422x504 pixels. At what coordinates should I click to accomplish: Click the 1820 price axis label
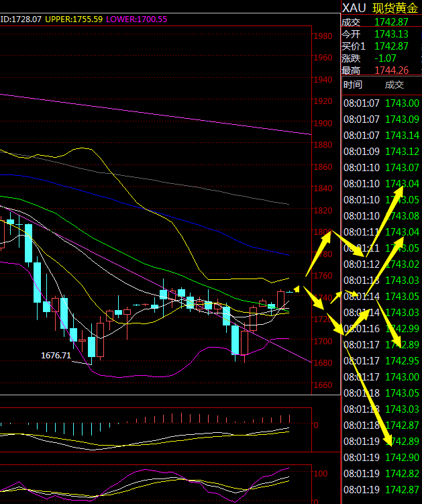pyautogui.click(x=323, y=210)
